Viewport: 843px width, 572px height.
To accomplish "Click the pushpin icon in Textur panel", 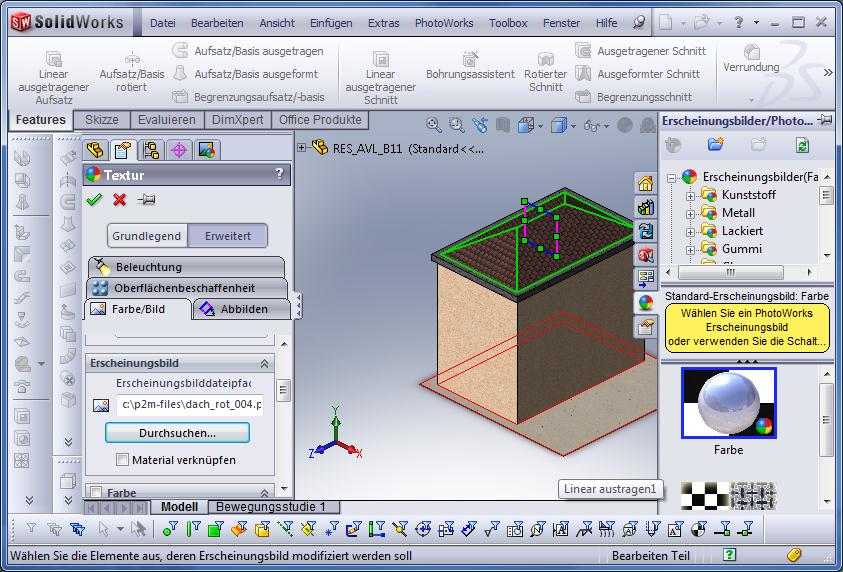I will click(x=146, y=200).
